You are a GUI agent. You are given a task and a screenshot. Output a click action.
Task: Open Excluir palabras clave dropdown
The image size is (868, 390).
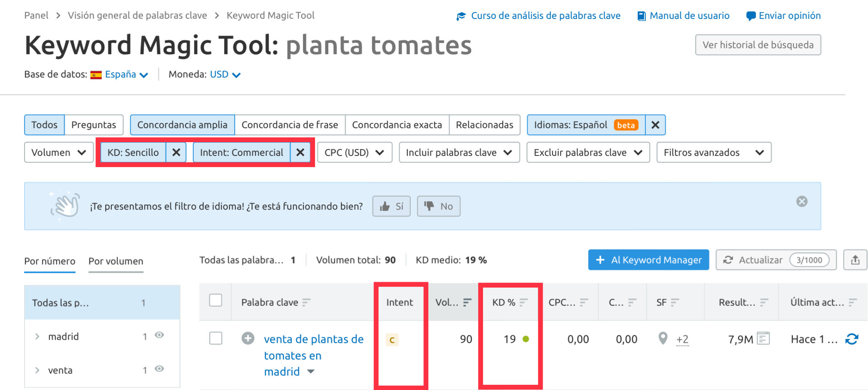click(x=588, y=152)
